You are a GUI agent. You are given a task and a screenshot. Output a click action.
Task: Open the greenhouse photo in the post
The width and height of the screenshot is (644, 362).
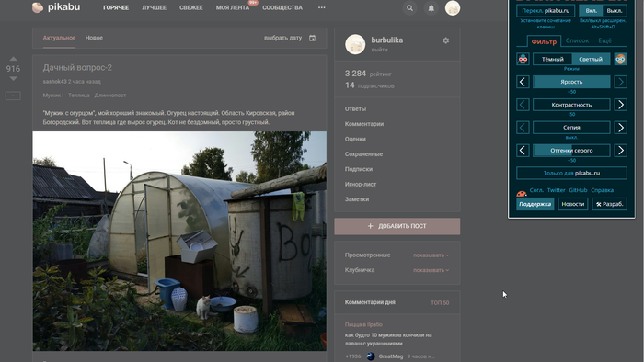tap(179, 241)
